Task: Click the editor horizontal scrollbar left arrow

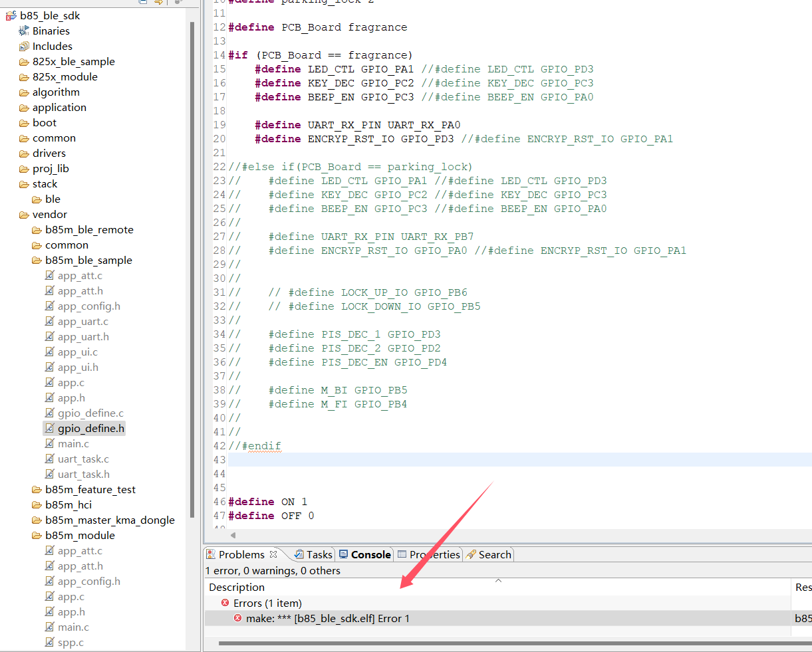Action: (x=233, y=535)
